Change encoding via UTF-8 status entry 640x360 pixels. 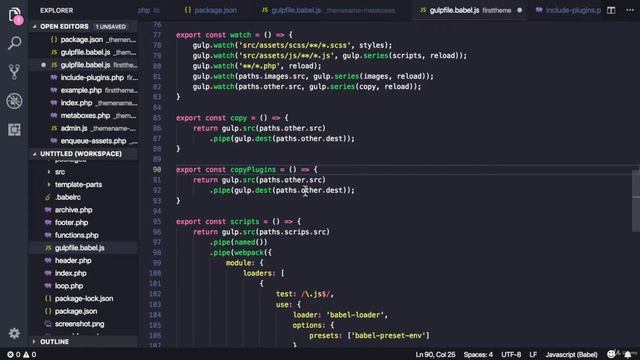511,354
